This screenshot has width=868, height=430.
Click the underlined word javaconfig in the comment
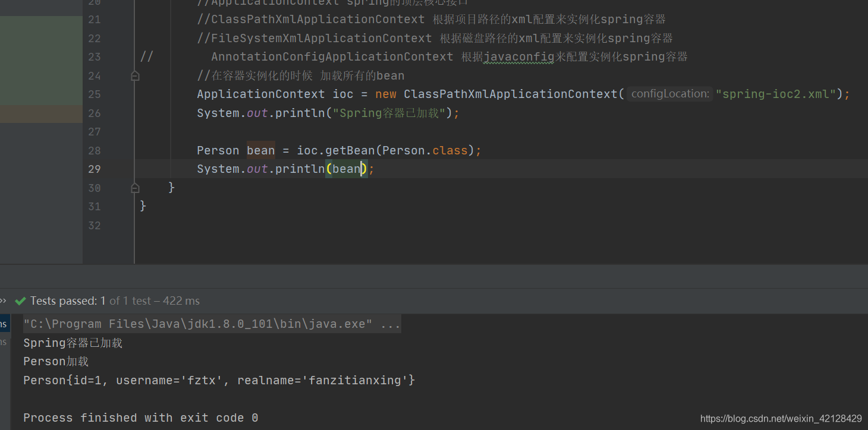coord(518,56)
